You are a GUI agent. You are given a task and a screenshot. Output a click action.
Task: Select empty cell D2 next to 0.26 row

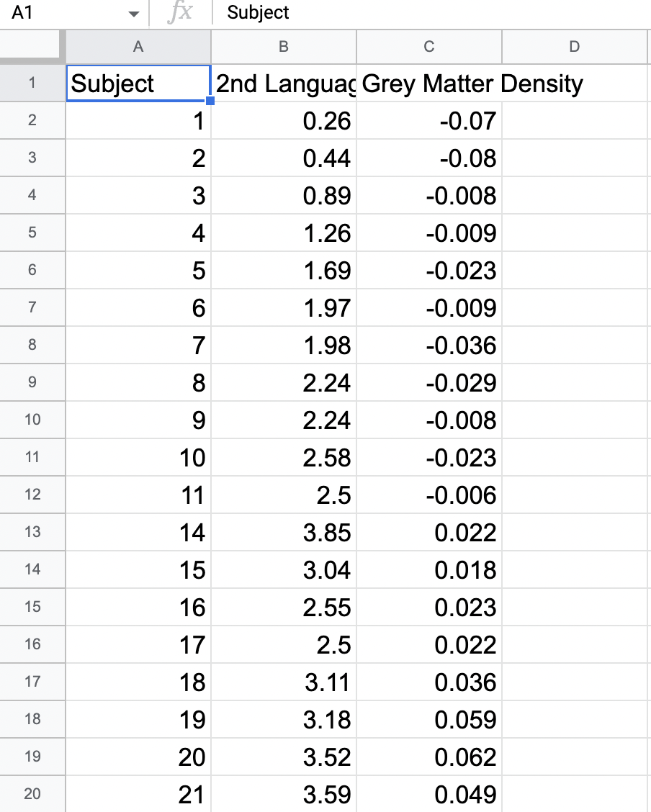tap(575, 120)
